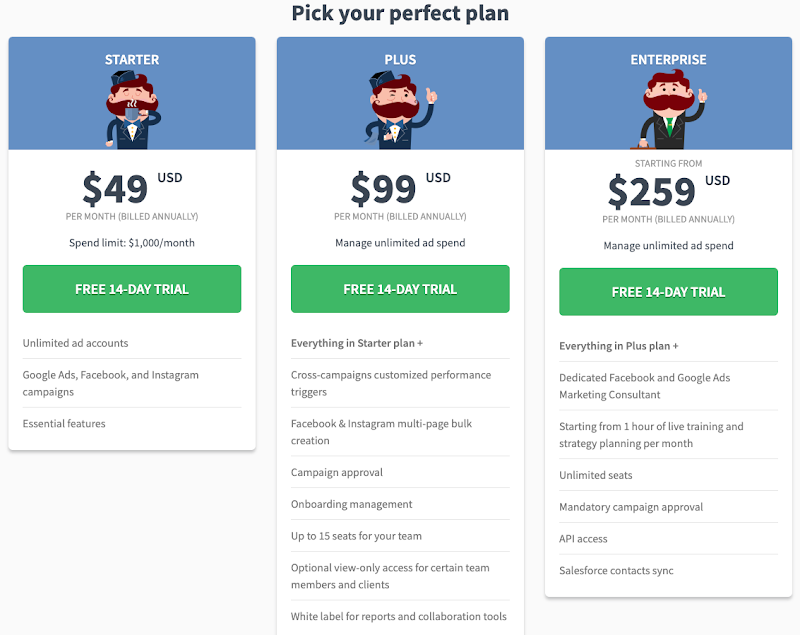This screenshot has width=800, height=635.
Task: Select the STARTER plan header
Action: [132, 60]
